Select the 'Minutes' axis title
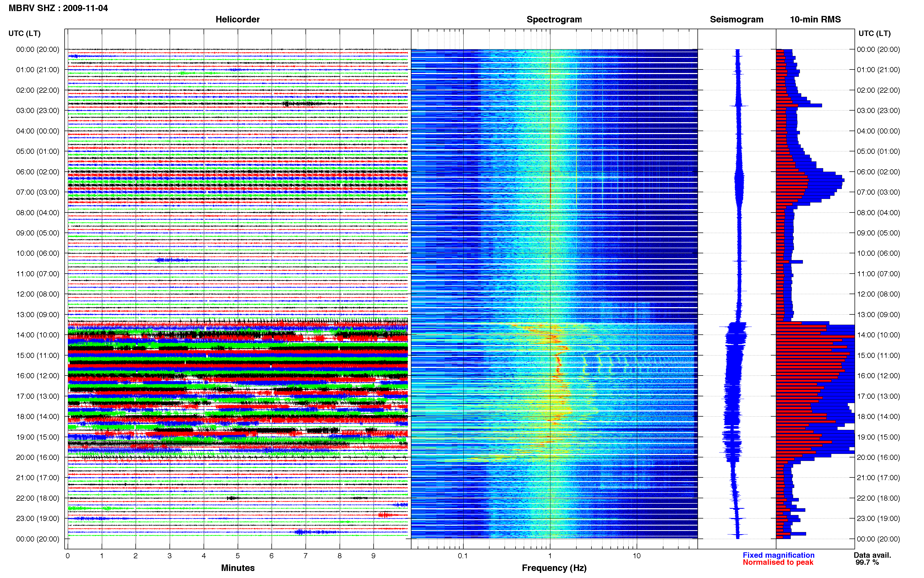 click(x=238, y=568)
